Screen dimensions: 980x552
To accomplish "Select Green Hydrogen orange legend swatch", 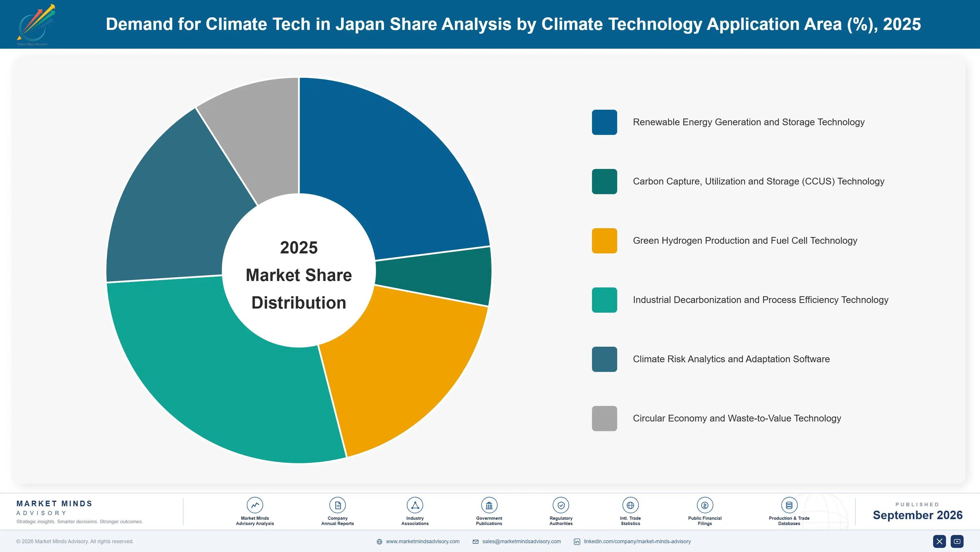I will [x=604, y=241].
